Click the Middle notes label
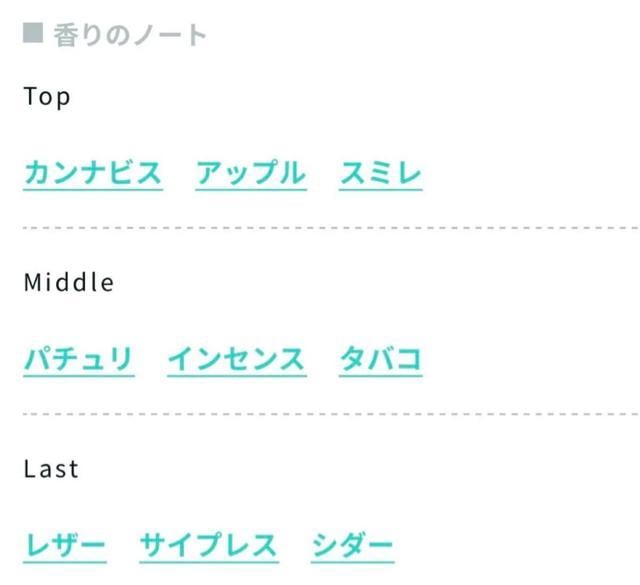This screenshot has height=585, width=640. coord(69,282)
